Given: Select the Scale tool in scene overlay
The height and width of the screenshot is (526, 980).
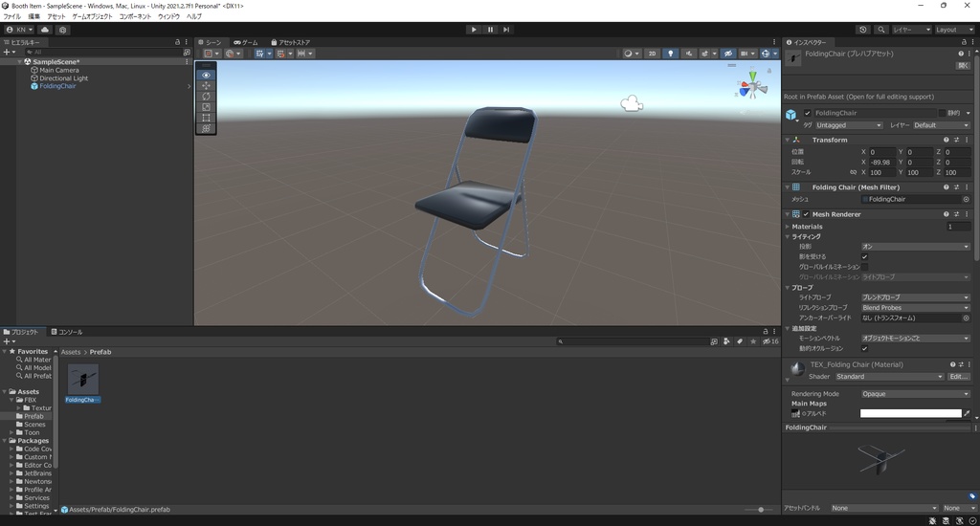Looking at the screenshot, I should point(207,107).
